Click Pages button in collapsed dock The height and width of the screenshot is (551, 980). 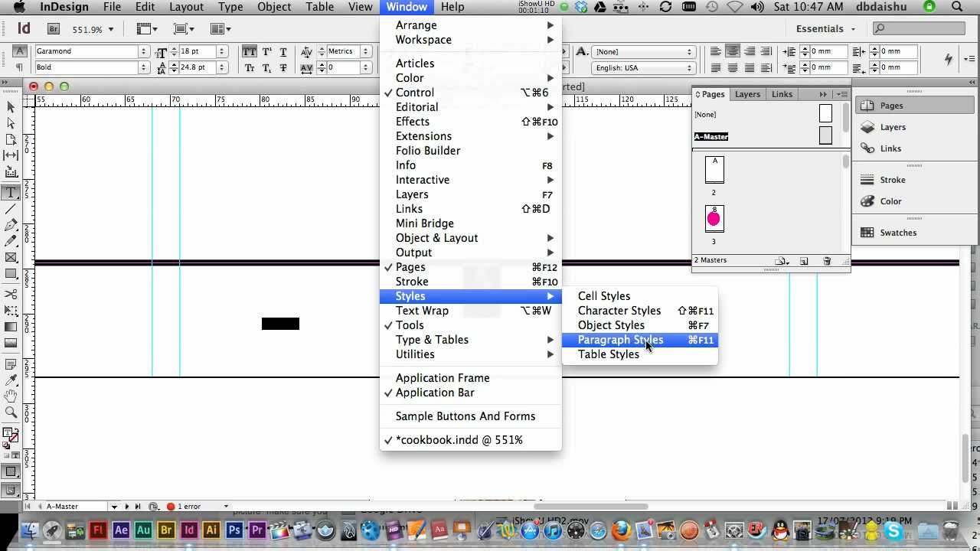pos(915,106)
